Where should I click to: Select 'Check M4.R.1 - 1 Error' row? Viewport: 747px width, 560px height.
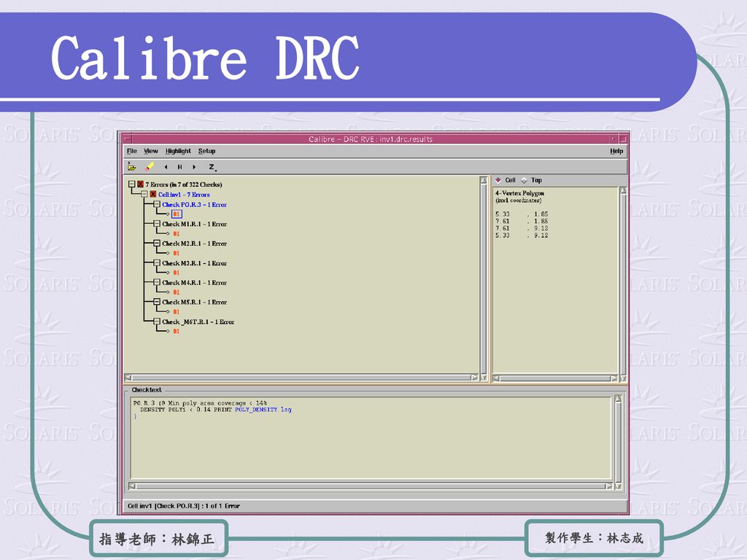pos(194,282)
